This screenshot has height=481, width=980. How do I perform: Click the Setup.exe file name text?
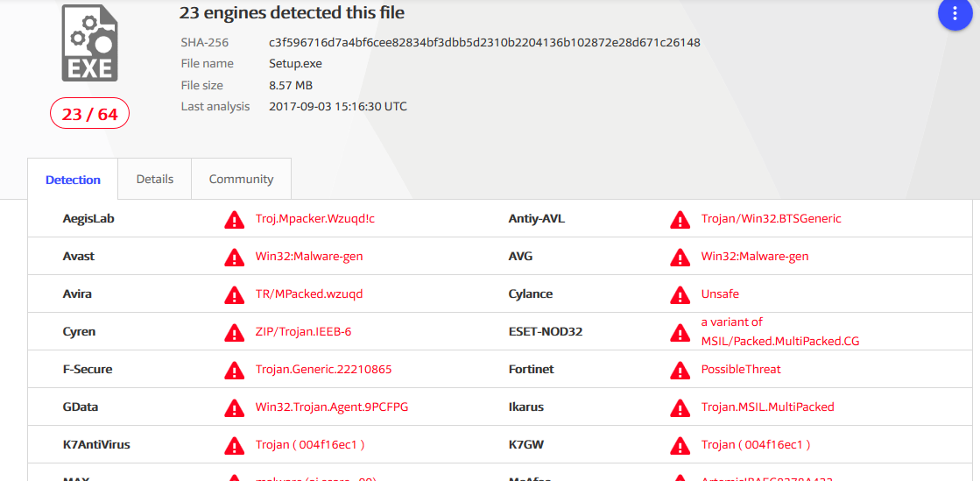296,63
